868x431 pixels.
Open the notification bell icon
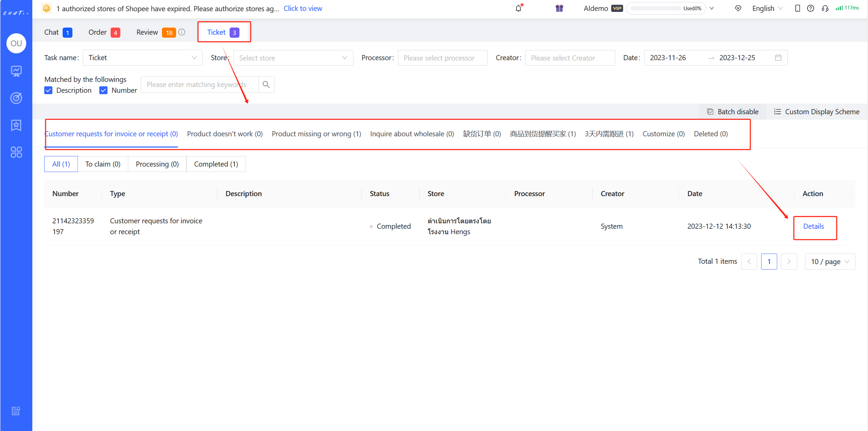click(518, 8)
